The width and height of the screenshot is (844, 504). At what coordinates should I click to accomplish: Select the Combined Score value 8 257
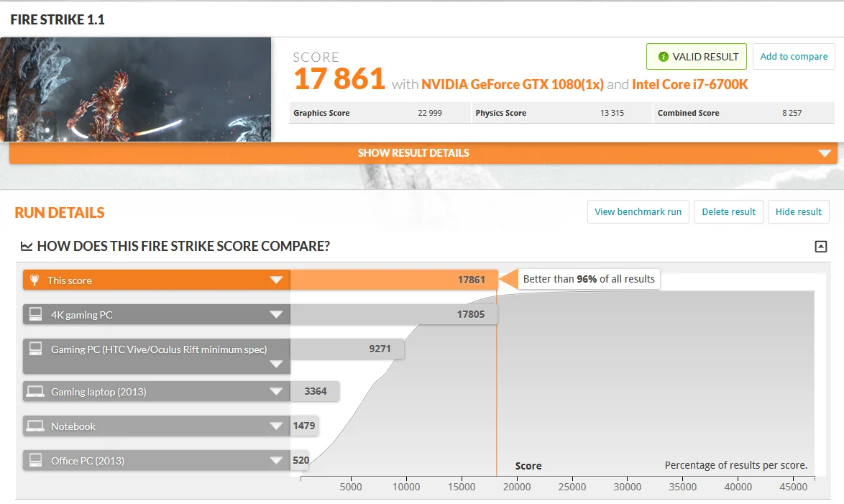[792, 113]
